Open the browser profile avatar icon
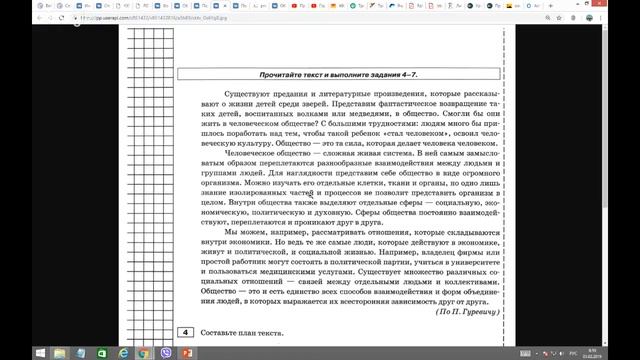Image resolution: width=640 pixels, height=360 pixels. [589, 18]
